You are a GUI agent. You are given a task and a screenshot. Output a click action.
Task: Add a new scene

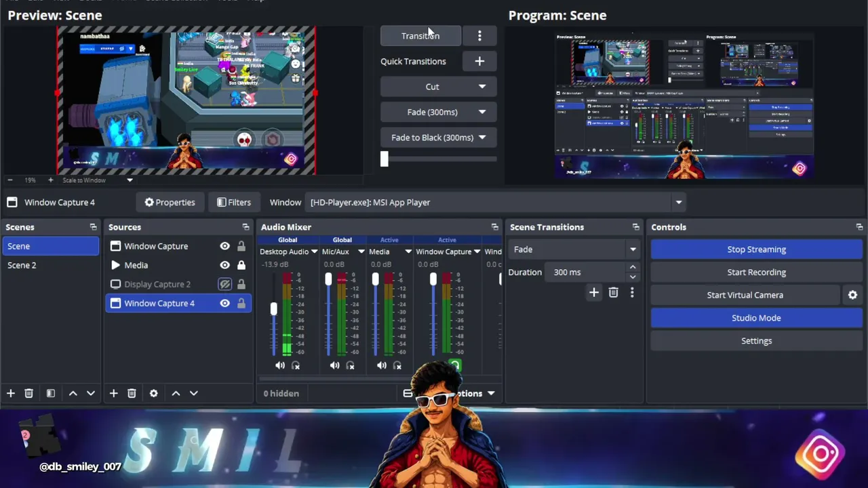coord(11,393)
